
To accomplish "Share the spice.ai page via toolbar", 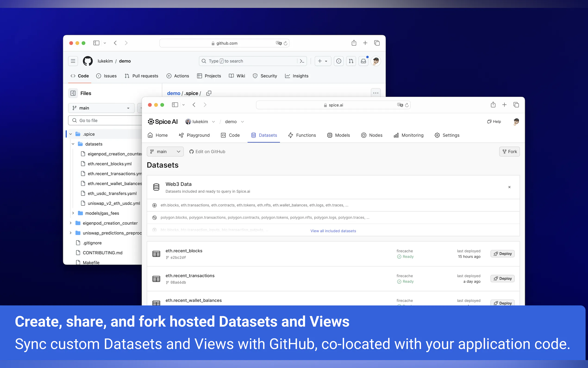I will pyautogui.click(x=493, y=105).
